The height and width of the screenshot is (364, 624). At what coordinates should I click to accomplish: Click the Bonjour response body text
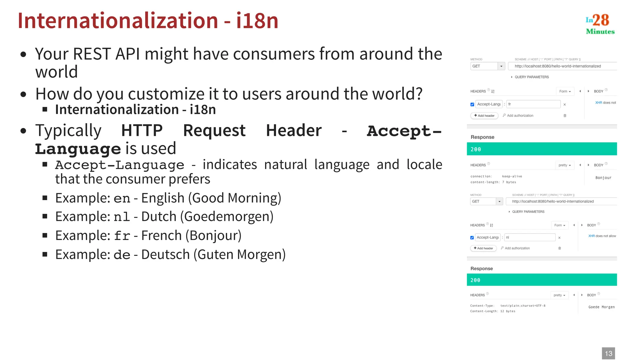pyautogui.click(x=603, y=178)
